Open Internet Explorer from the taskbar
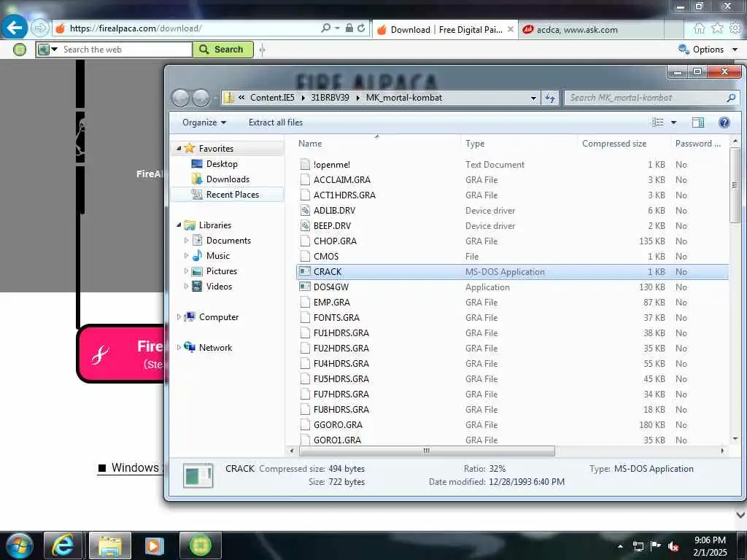The height and width of the screenshot is (560, 747). [63, 545]
